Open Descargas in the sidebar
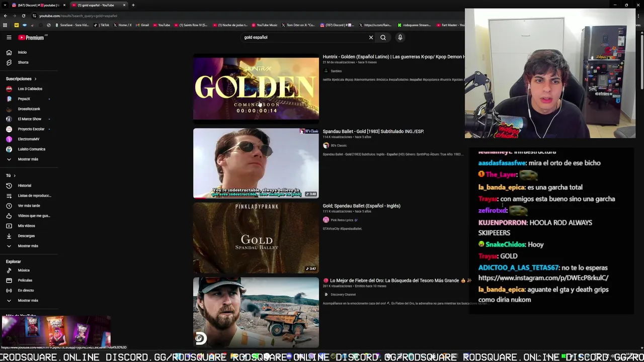The image size is (644, 362). pos(26,236)
